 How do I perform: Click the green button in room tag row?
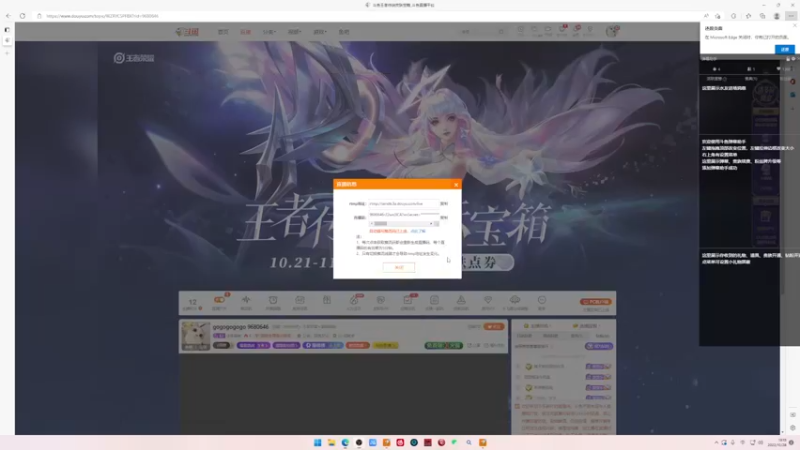443,345
